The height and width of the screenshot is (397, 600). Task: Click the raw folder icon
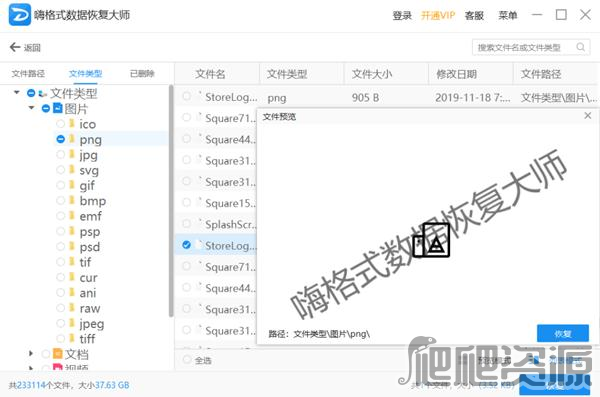coord(71,307)
